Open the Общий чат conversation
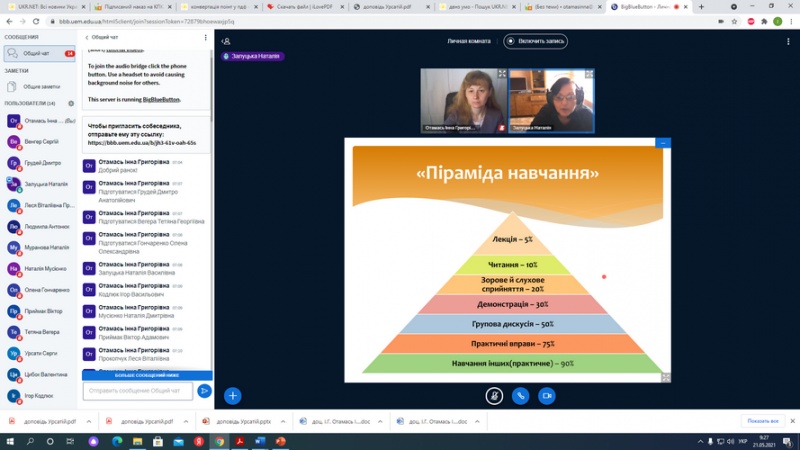 click(x=39, y=54)
